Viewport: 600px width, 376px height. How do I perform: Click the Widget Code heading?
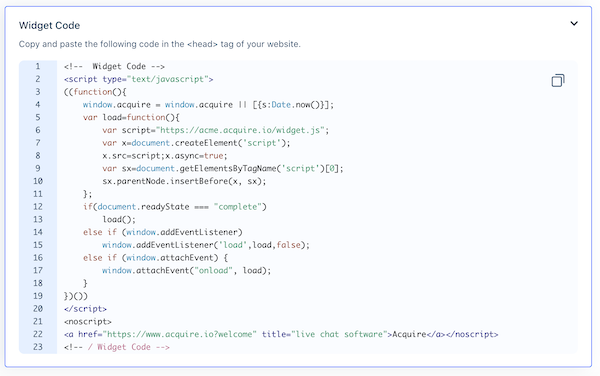[49, 26]
